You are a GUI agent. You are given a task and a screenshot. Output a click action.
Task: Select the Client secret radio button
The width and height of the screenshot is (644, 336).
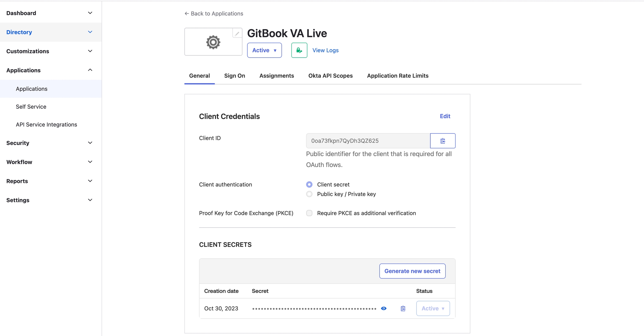coord(309,185)
